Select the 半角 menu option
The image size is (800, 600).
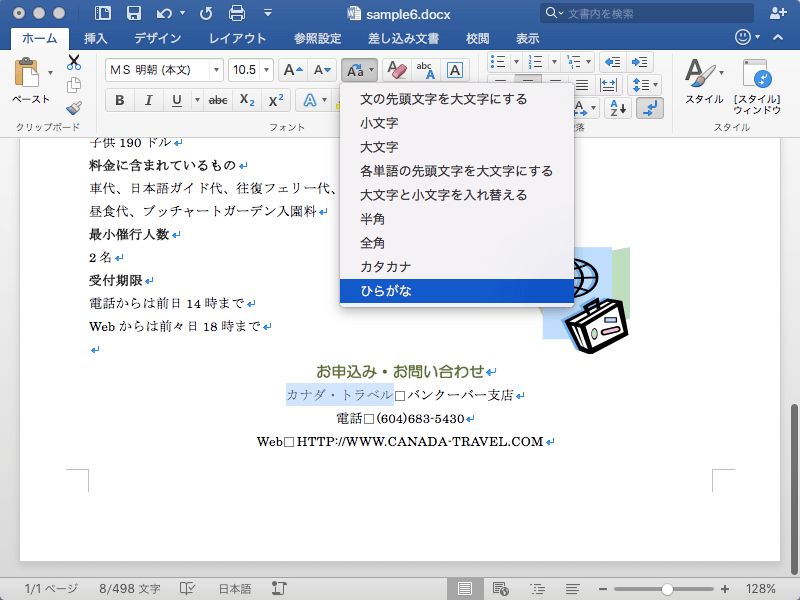457,219
